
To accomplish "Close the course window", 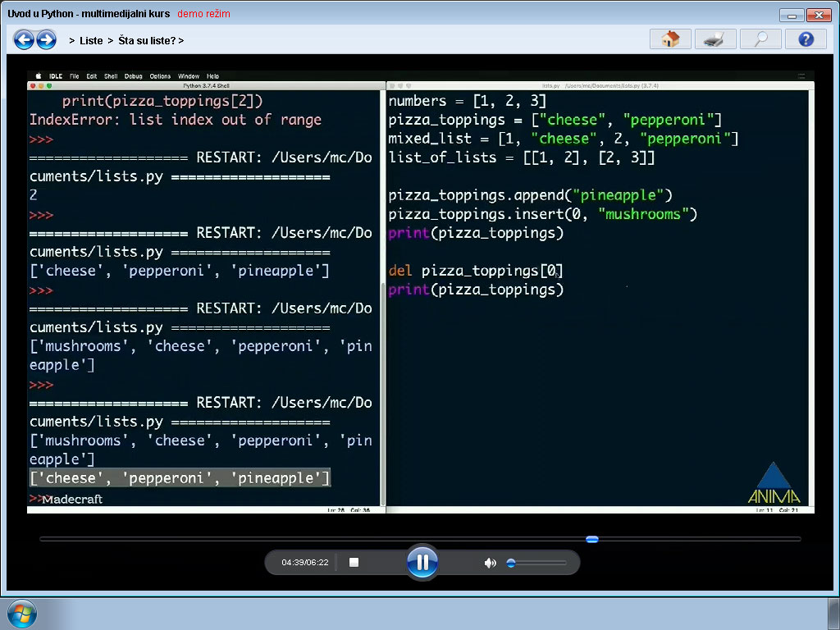I will [x=818, y=15].
